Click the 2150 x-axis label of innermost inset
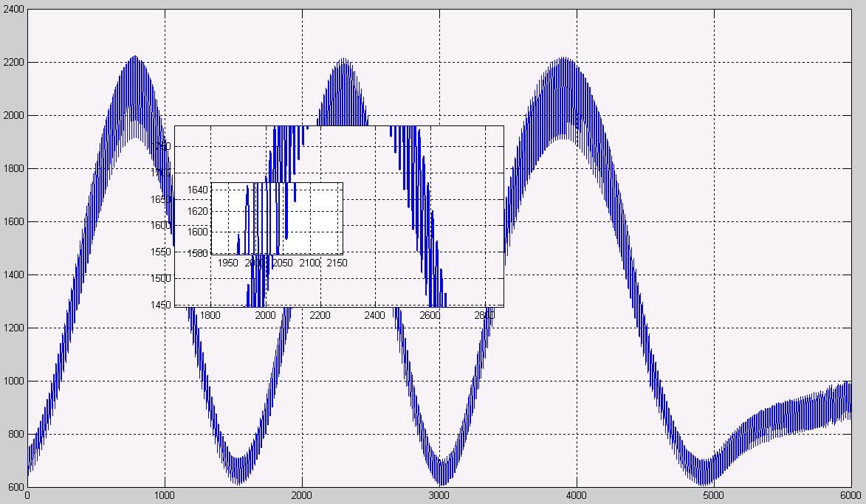This screenshot has width=866, height=504. coord(337,263)
